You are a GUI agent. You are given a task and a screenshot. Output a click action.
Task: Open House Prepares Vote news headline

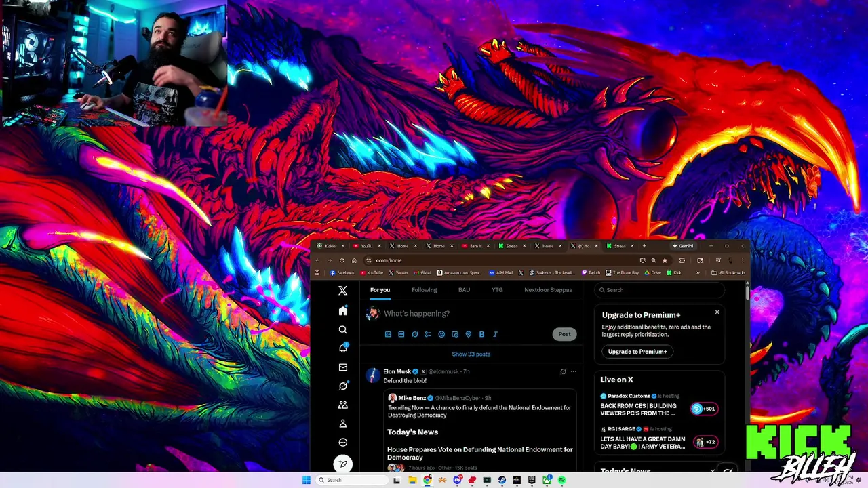[479, 453]
